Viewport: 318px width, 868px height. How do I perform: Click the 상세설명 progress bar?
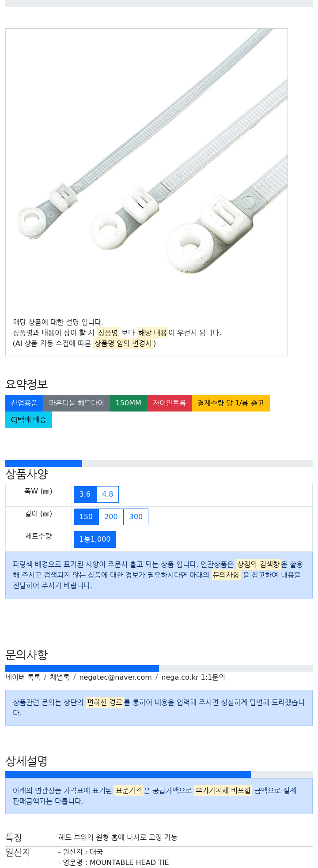pos(159,774)
